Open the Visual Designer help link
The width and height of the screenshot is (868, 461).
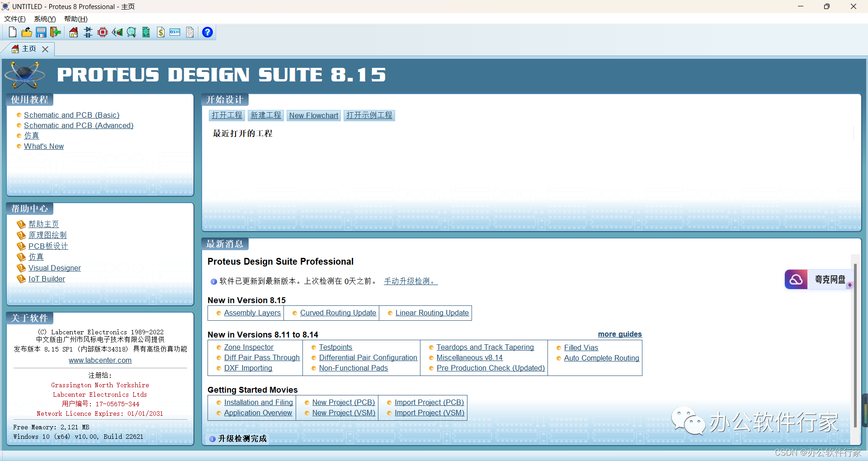(x=55, y=268)
